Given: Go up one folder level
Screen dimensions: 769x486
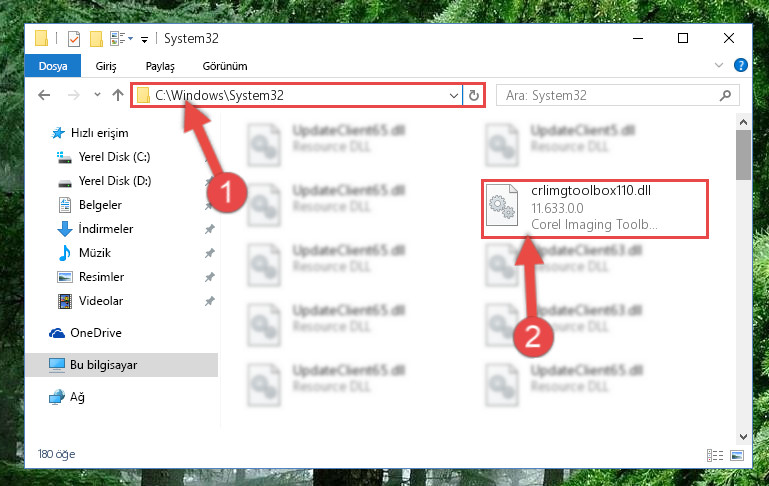Looking at the screenshot, I should coord(118,95).
